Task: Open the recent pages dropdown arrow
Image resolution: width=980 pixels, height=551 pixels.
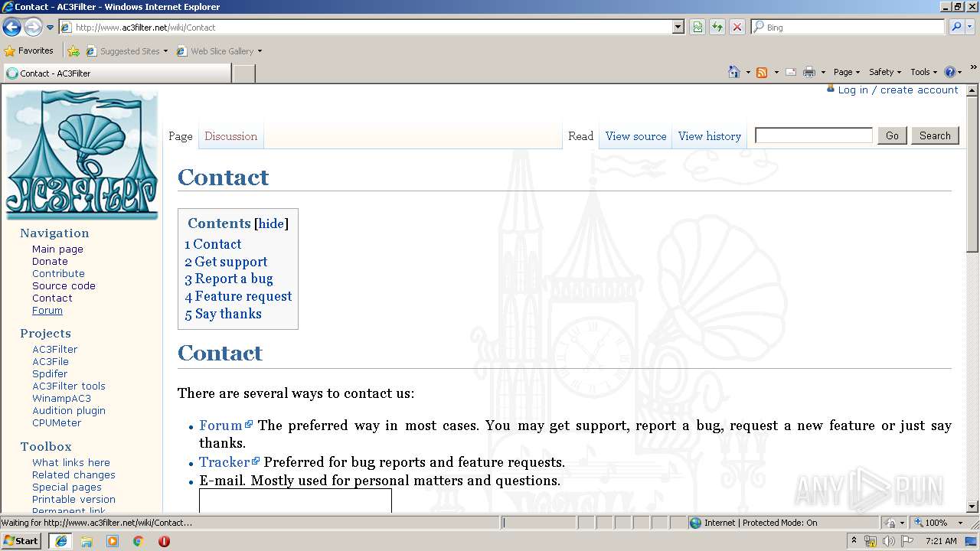Action: click(50, 28)
